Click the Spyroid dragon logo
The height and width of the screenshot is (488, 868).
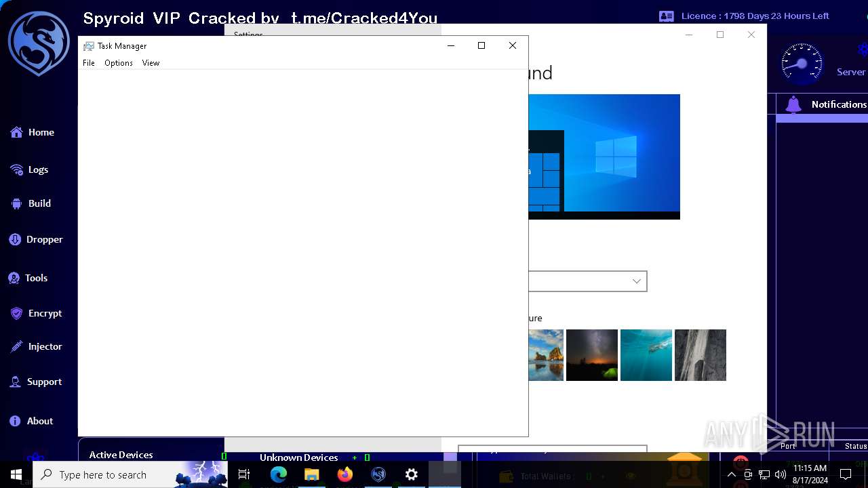[39, 43]
